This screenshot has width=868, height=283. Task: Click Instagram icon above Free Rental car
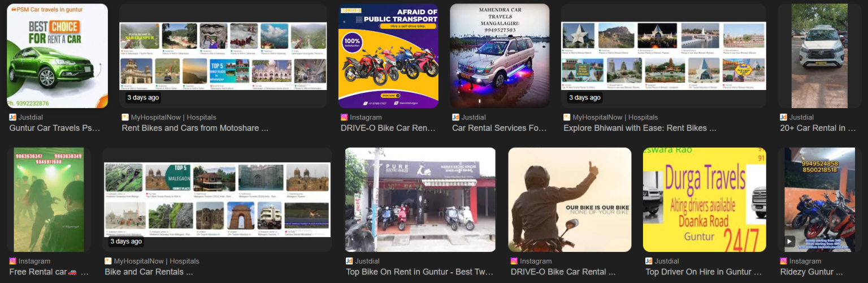[x=12, y=261]
